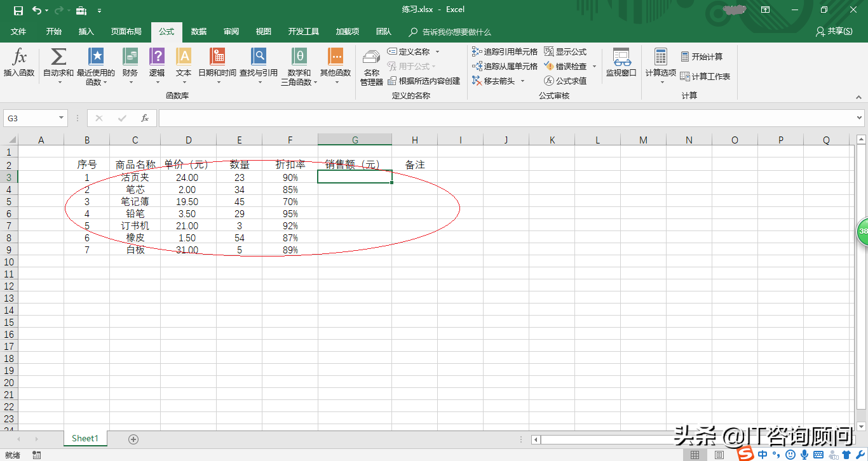Click the Share (共享) button
The width and height of the screenshot is (868, 461).
pyautogui.click(x=834, y=31)
